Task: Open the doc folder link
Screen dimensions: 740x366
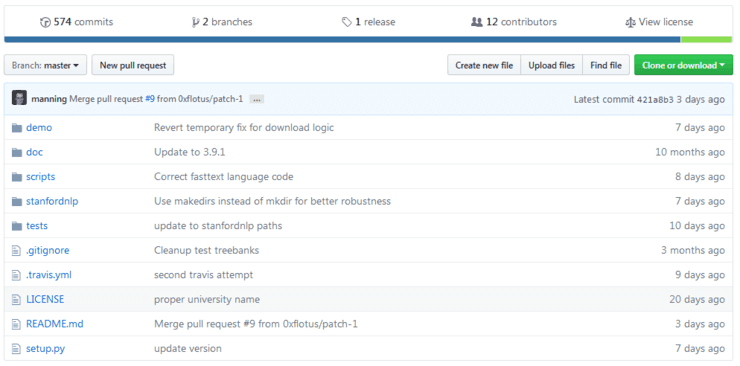Action: tap(34, 152)
